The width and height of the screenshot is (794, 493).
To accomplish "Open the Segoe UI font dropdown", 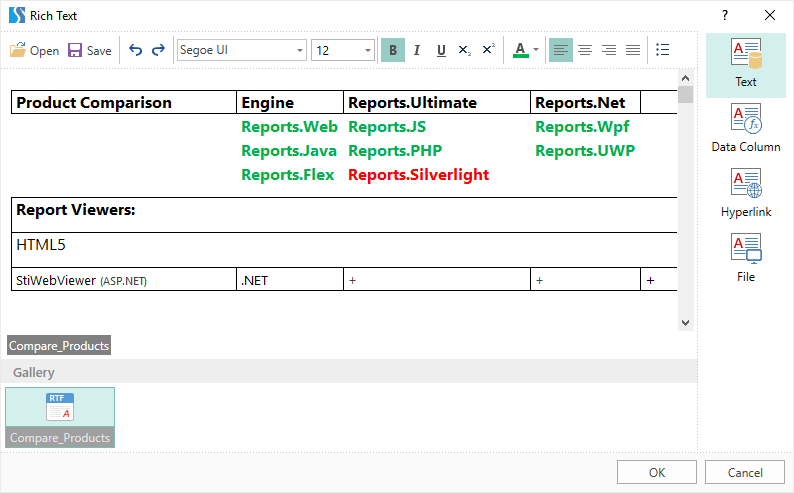I will point(300,50).
